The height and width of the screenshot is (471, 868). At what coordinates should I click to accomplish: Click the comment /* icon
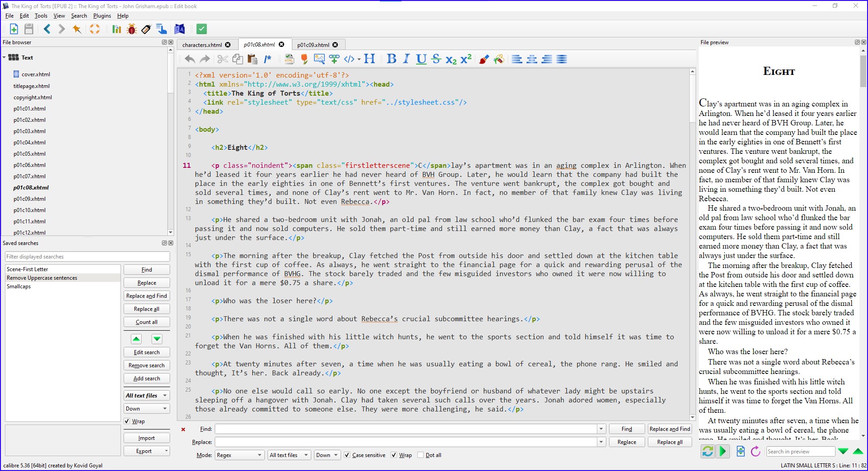pyautogui.click(x=268, y=59)
